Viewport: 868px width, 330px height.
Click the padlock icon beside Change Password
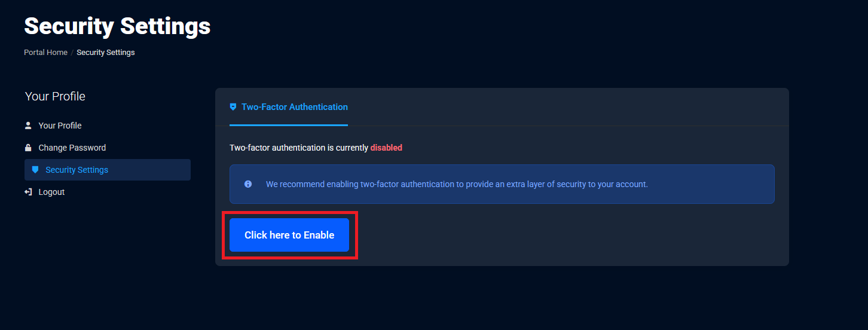pyautogui.click(x=28, y=148)
